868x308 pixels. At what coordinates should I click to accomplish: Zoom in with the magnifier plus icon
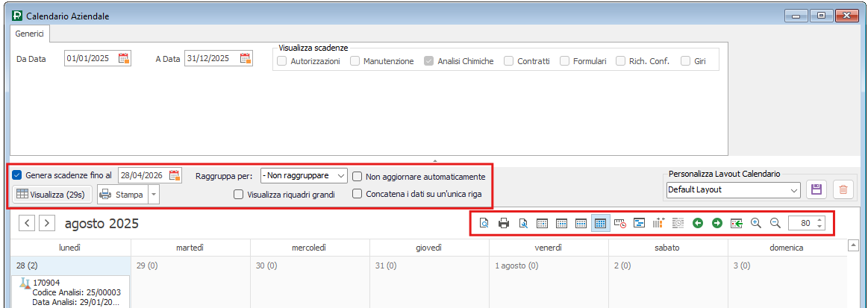click(756, 223)
